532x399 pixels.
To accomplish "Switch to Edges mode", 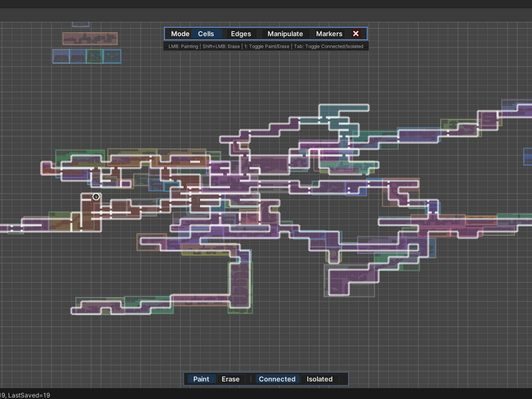I will [241, 34].
